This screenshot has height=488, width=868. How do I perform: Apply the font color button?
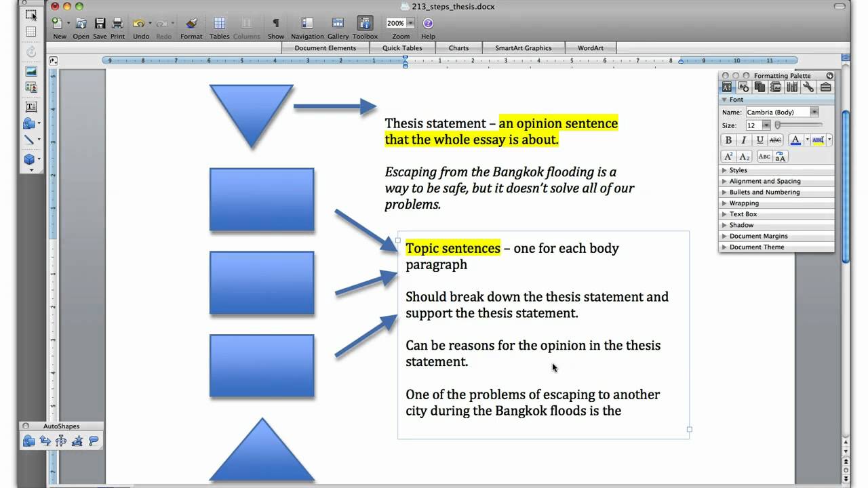(x=795, y=140)
